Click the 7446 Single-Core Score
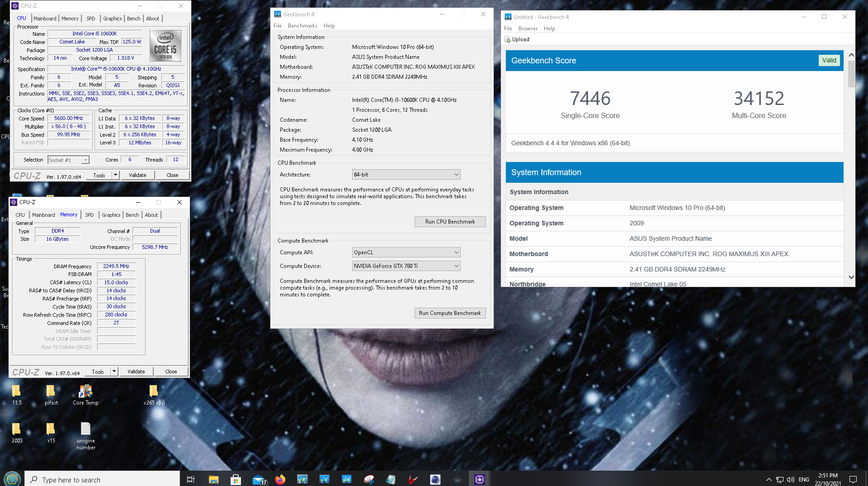Image resolution: width=868 pixels, height=486 pixels. (590, 99)
